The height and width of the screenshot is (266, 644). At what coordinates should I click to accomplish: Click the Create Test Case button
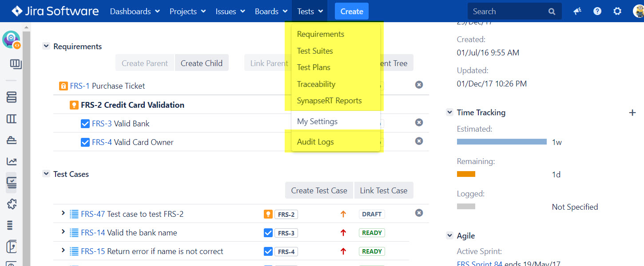point(319,191)
